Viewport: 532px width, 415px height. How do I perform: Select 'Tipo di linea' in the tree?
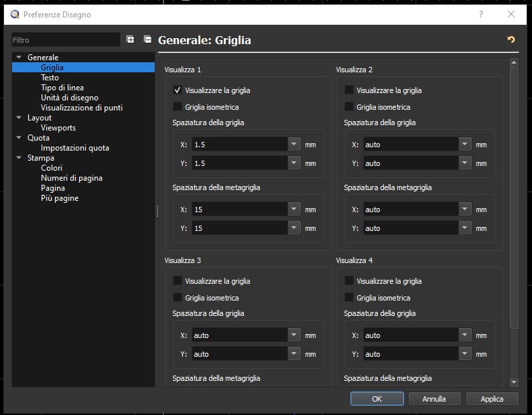point(62,88)
